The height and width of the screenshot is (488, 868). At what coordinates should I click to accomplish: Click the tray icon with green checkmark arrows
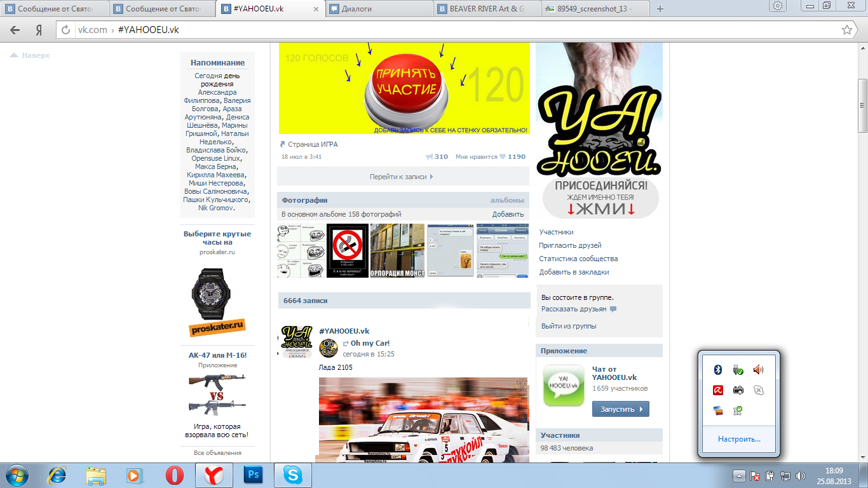click(x=738, y=410)
